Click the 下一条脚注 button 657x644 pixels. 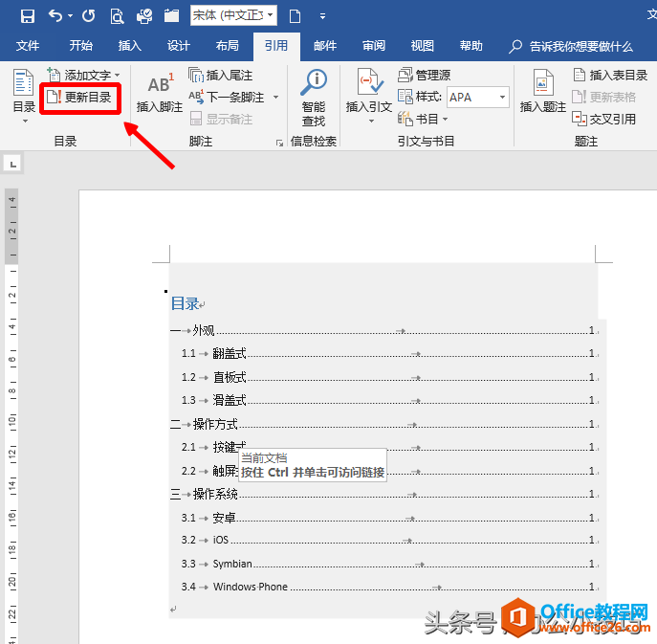click(227, 98)
